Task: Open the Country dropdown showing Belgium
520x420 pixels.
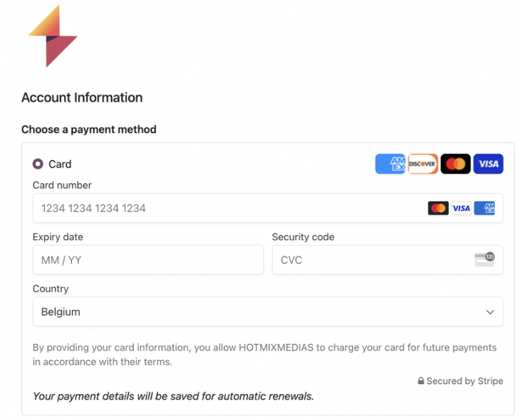Action: click(268, 311)
